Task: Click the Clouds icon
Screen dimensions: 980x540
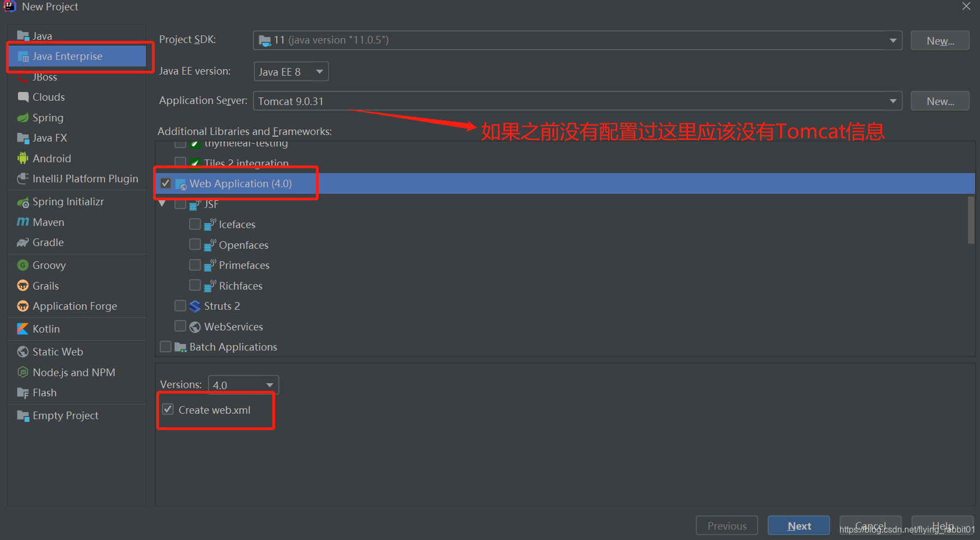Action: point(23,97)
